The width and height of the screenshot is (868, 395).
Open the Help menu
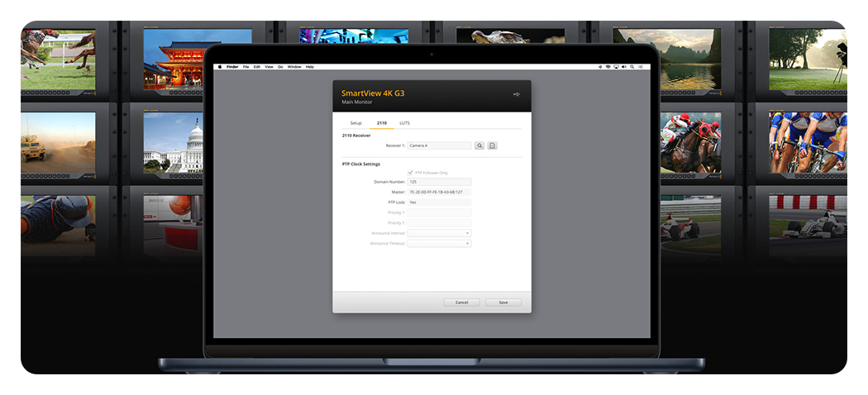[310, 66]
